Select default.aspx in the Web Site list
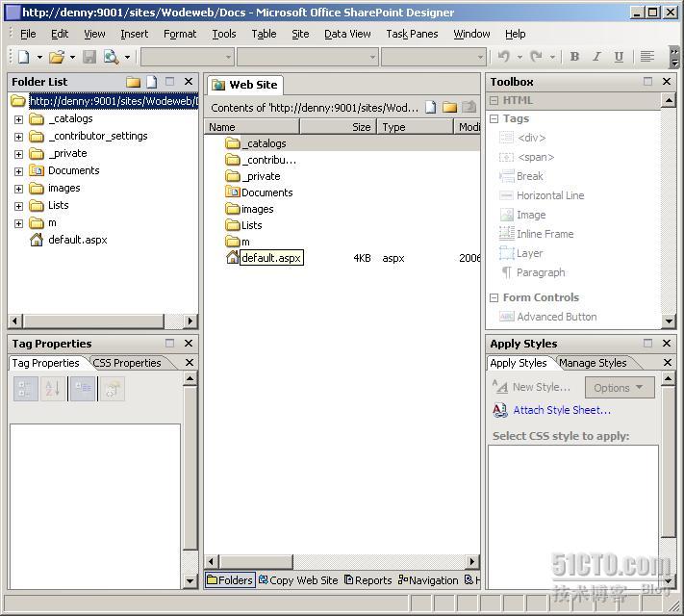This screenshot has height=616, width=684. (x=271, y=258)
